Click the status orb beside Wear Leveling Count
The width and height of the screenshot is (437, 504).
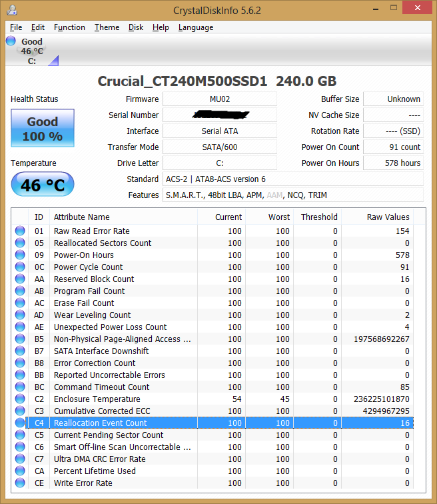(20, 315)
